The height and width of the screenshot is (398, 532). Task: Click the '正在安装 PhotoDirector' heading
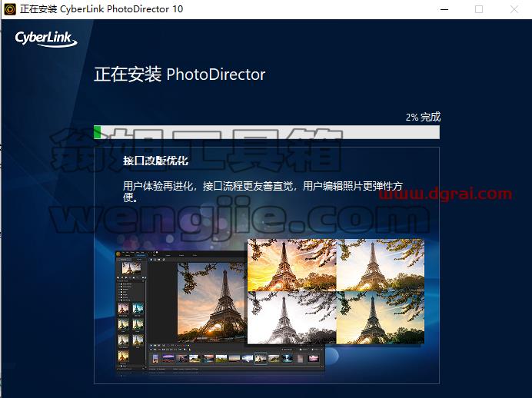[179, 75]
